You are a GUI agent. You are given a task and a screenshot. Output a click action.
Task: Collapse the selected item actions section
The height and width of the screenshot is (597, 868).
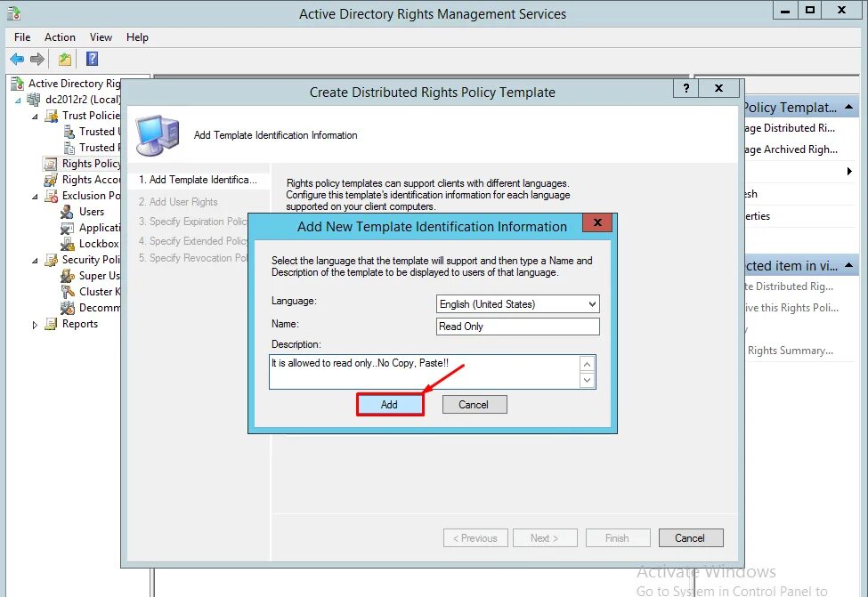848,266
